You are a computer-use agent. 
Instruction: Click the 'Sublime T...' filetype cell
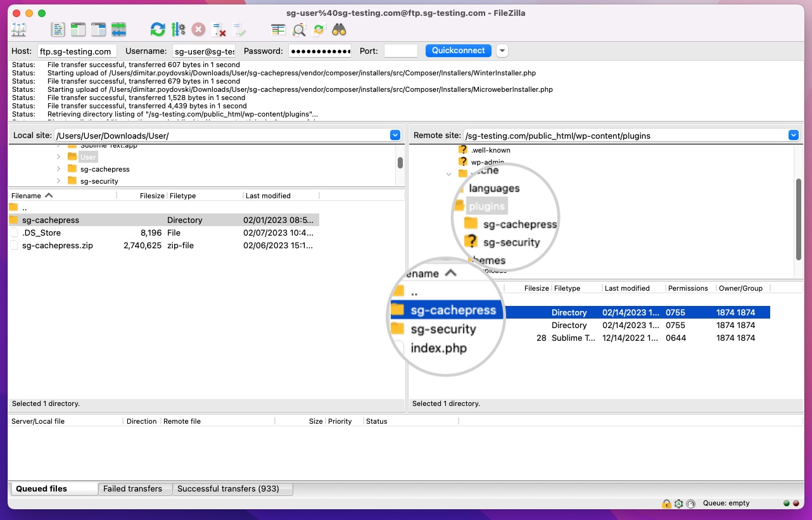pyautogui.click(x=573, y=338)
